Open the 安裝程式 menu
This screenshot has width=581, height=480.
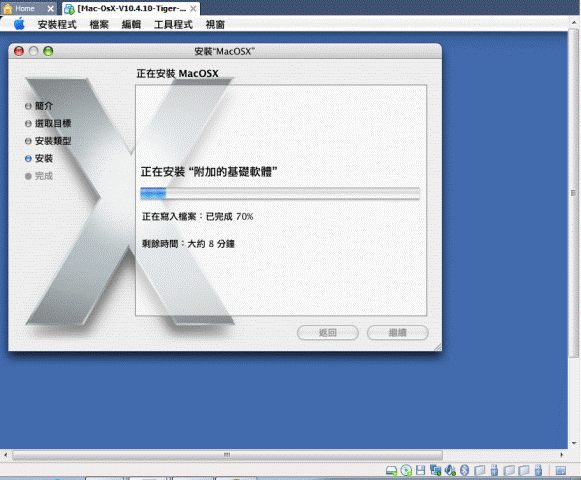[x=57, y=25]
